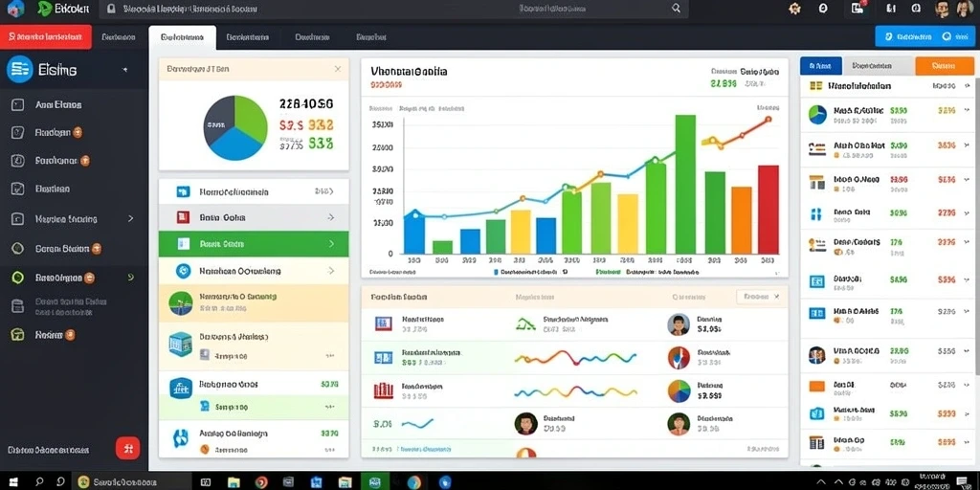Click the blue-green pie icon in the right panel
The image size is (980, 490).
[x=817, y=115]
